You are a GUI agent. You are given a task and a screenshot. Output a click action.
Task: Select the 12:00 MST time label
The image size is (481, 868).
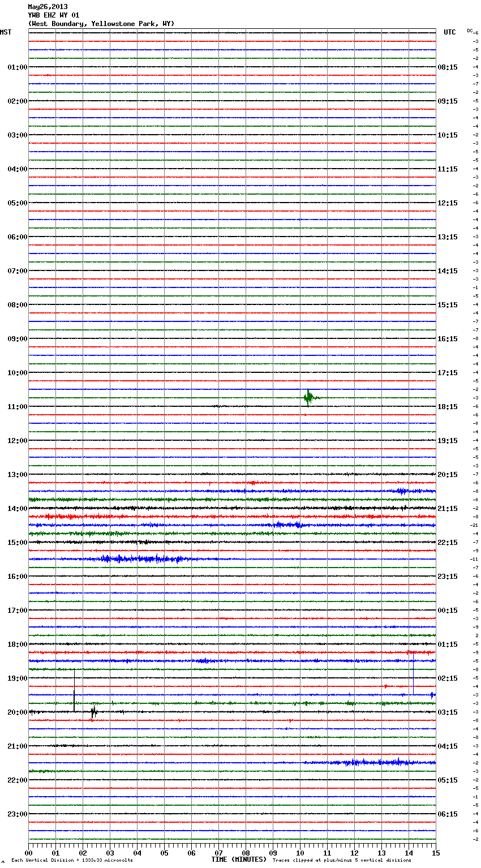pos(18,440)
